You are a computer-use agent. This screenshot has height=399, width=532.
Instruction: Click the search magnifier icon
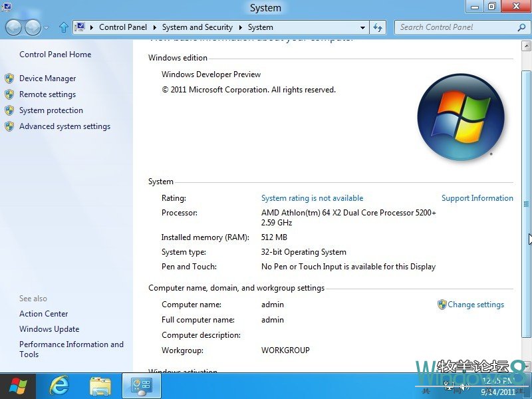coord(521,27)
